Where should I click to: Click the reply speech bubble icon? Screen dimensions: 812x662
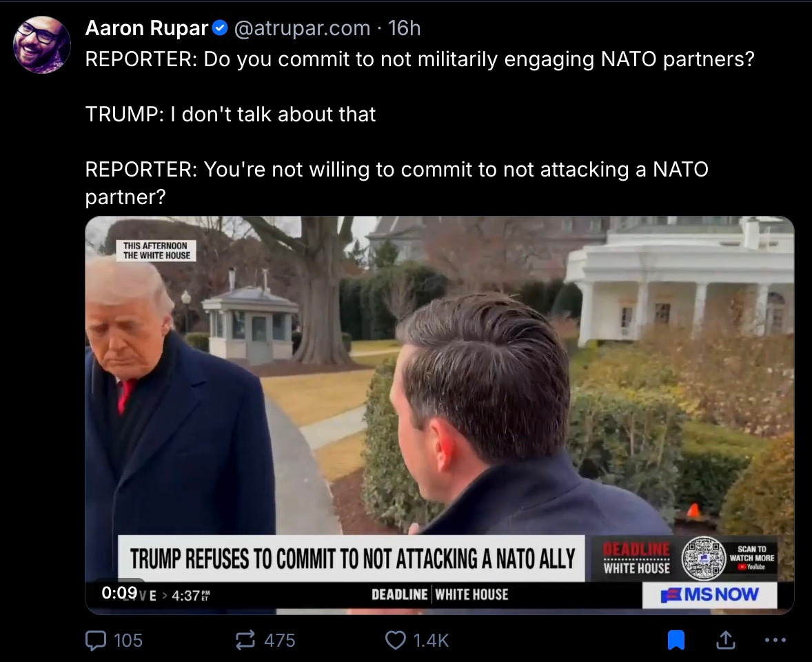click(x=96, y=640)
